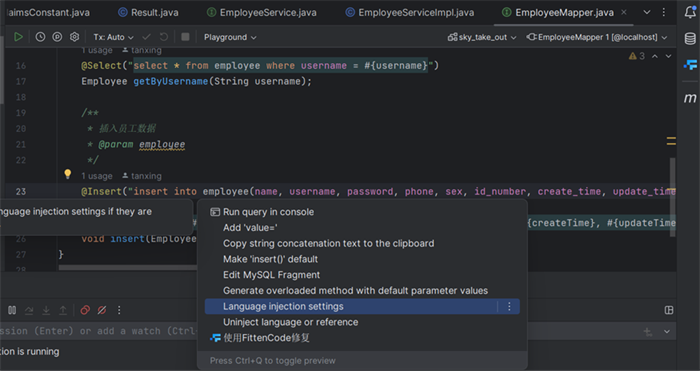Screen dimensions: 700x371
Task: Expand the Tx: Auto dropdown
Action: tap(113, 37)
